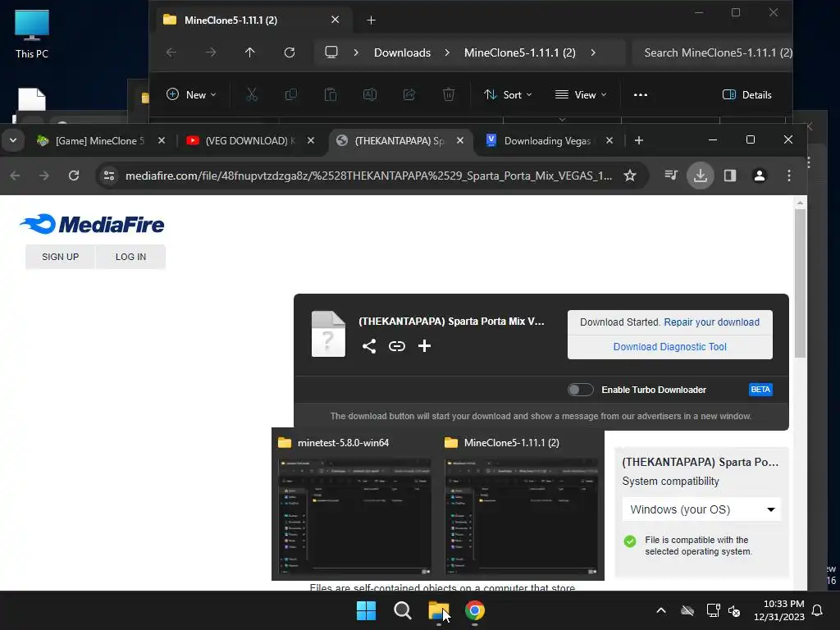Click the Delete icon in File Explorer toolbar
840x630 pixels.
pos(449,95)
